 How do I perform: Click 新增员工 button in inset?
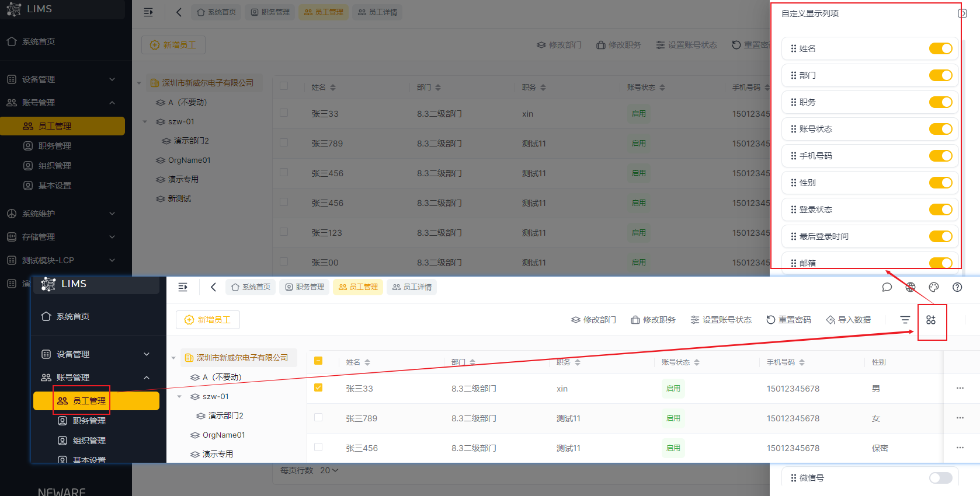coord(208,320)
